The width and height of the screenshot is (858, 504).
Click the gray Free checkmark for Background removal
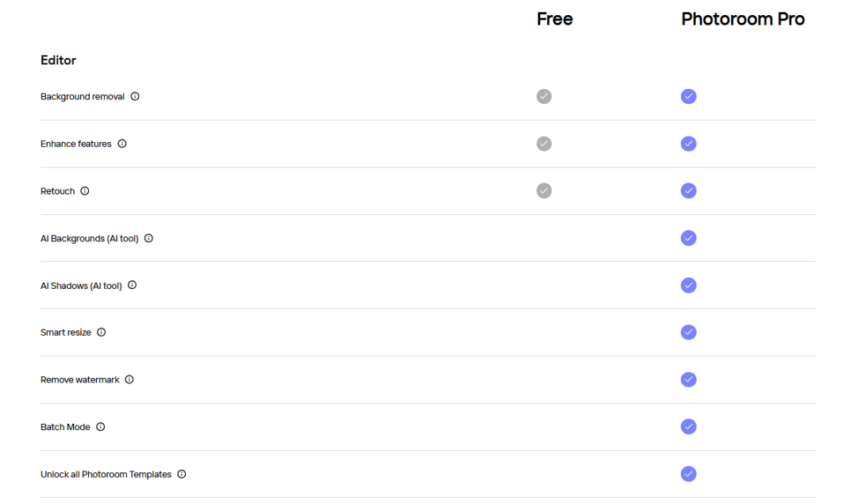tap(543, 97)
